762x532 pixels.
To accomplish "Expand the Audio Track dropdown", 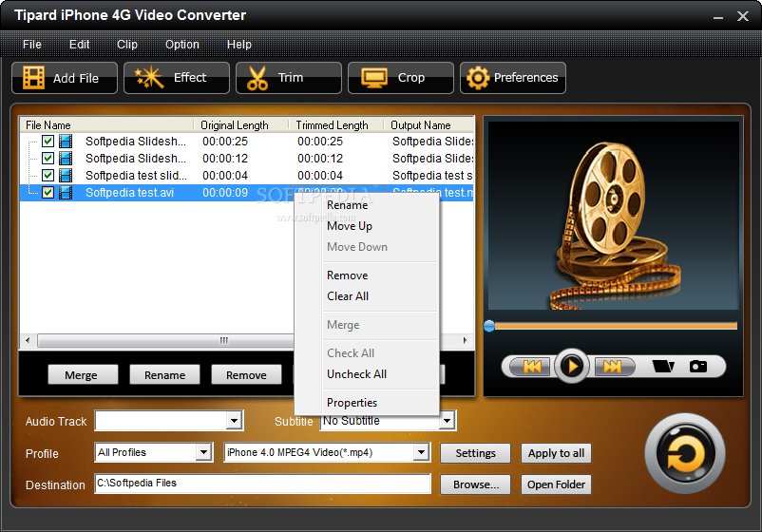I will [235, 421].
